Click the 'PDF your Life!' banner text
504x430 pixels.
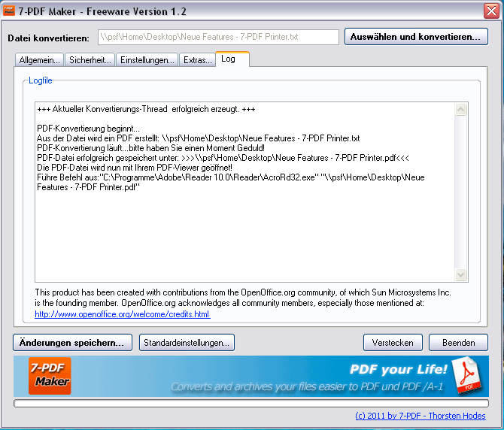pyautogui.click(x=398, y=369)
